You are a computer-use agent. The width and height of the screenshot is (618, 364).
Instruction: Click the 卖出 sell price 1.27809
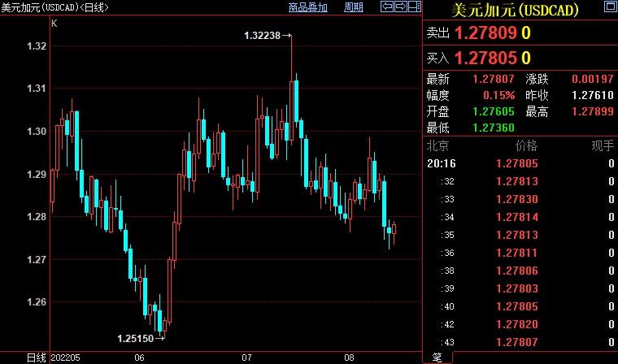[485, 33]
